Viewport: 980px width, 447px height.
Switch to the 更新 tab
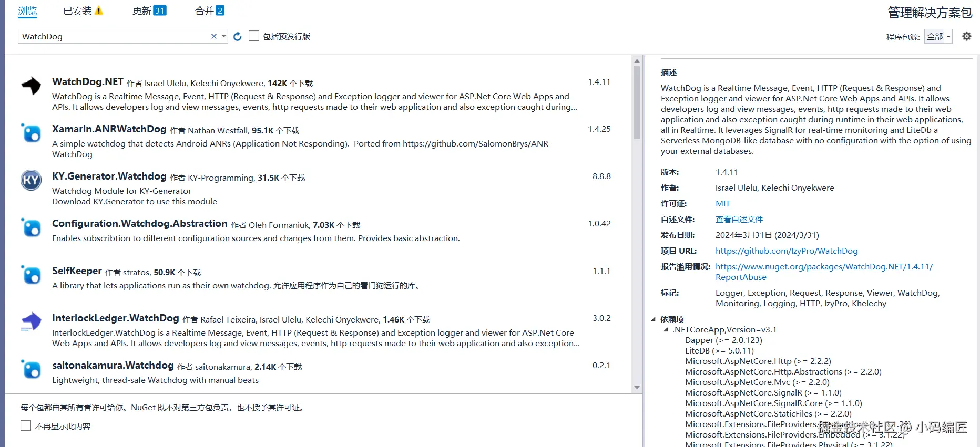pos(142,11)
